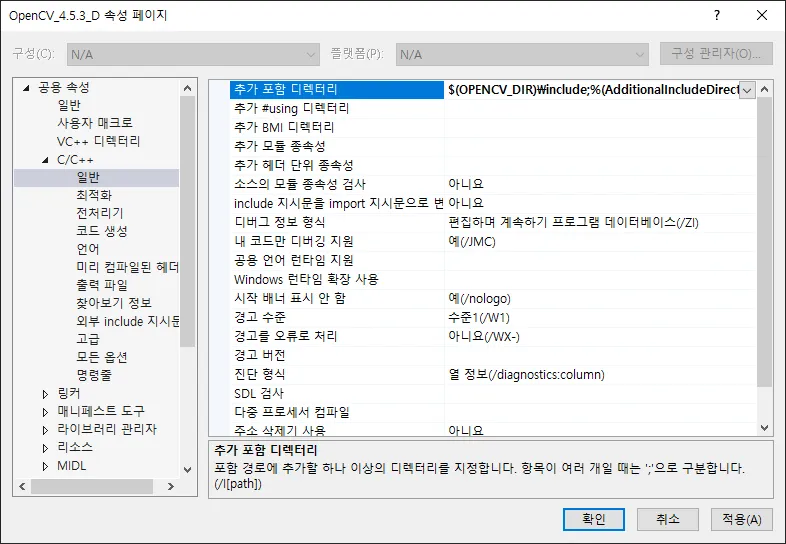Expand the 리소스 tree node
786x544 pixels.
coord(45,448)
